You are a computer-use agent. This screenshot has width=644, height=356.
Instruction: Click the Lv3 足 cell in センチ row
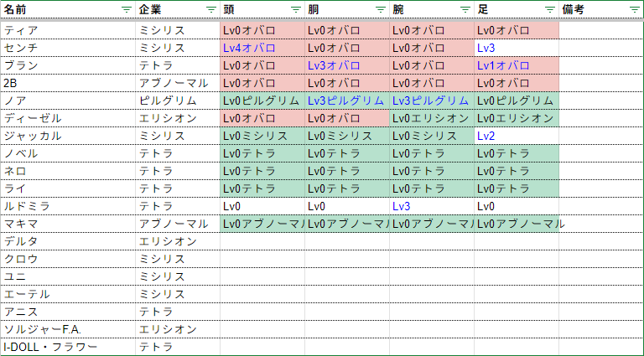[x=517, y=48]
